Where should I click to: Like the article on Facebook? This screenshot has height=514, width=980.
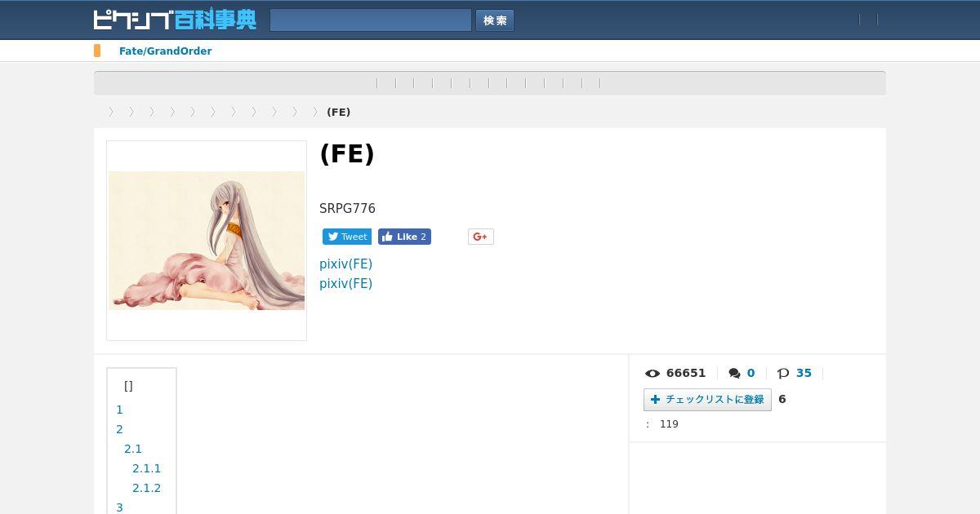click(404, 237)
